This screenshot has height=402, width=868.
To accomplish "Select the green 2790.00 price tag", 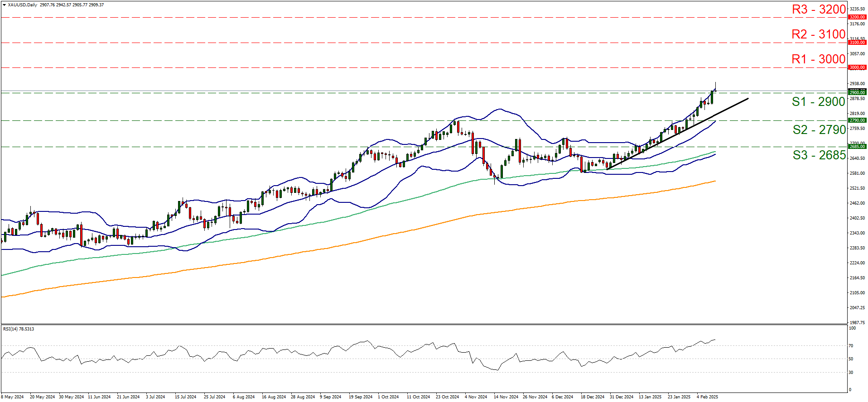I will pos(857,120).
